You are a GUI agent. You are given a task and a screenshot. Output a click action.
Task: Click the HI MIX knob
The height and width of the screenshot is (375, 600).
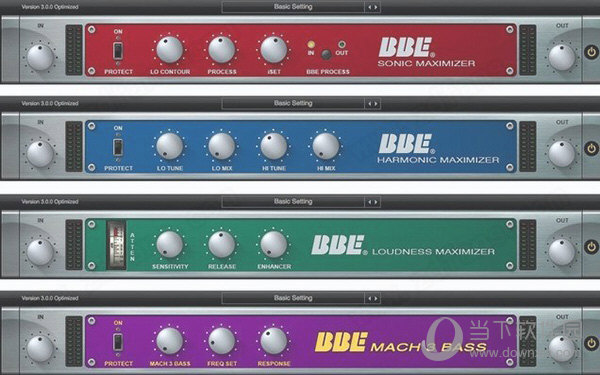coord(326,146)
